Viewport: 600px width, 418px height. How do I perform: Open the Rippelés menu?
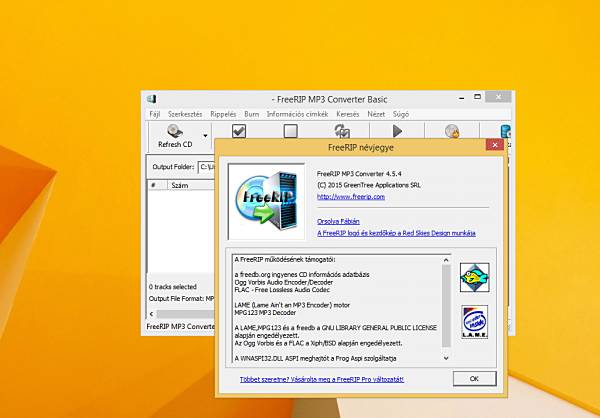[x=223, y=114]
